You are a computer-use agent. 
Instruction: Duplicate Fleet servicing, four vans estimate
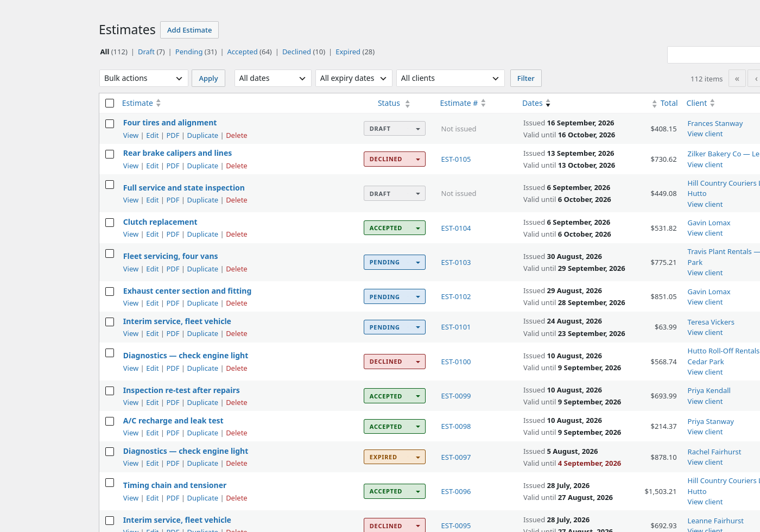202,269
